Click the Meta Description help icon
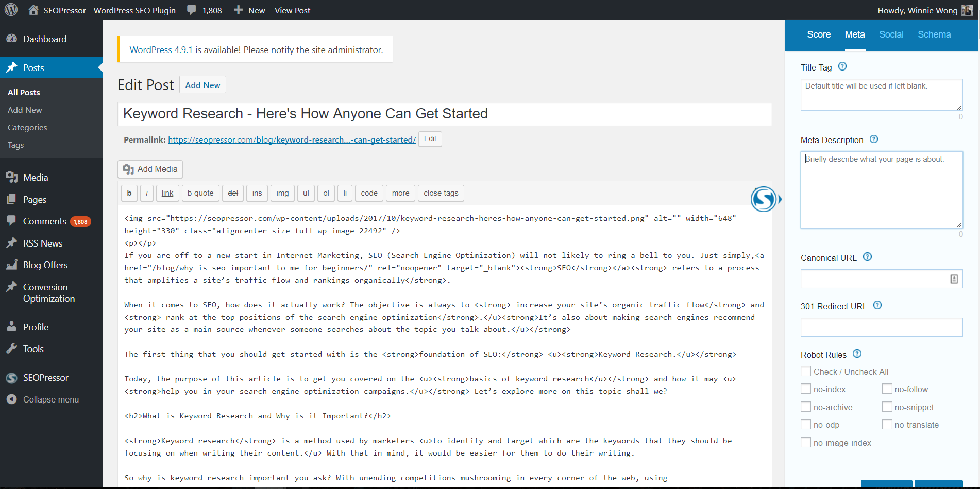 point(874,139)
